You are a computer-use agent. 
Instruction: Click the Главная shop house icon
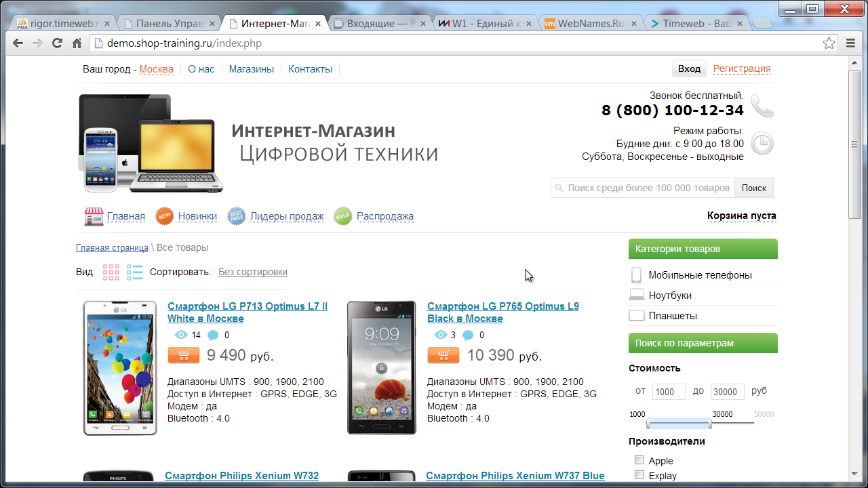tap(94, 216)
